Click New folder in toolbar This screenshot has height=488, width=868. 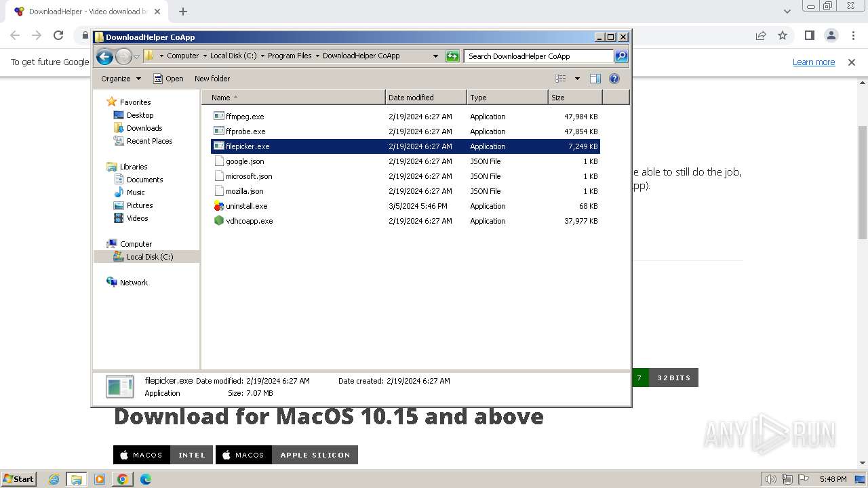coord(212,79)
